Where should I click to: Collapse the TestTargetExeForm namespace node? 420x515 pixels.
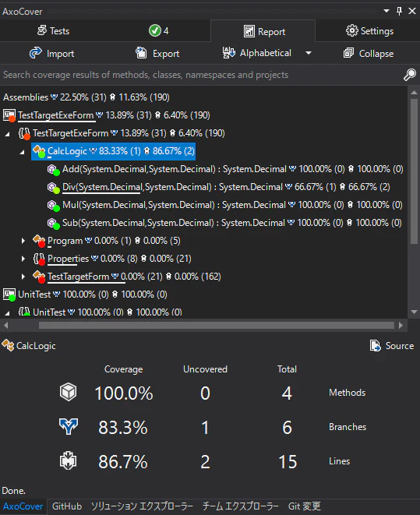(x=8, y=134)
